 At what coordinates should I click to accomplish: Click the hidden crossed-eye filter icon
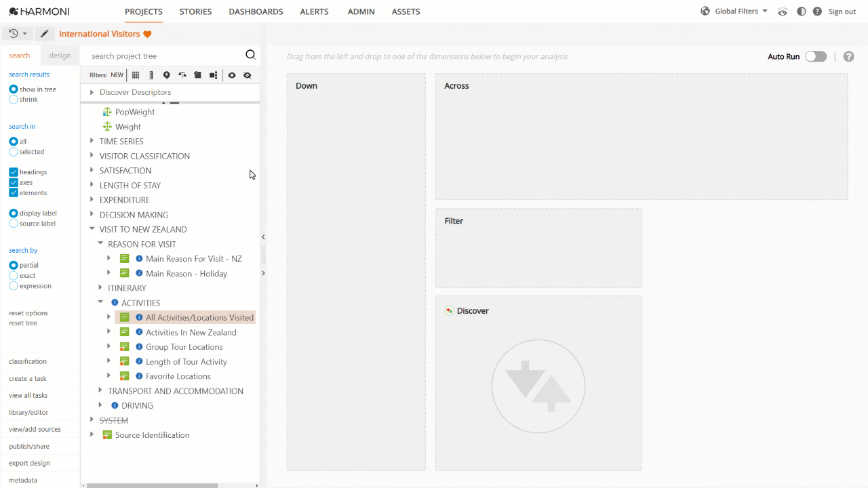coord(248,75)
